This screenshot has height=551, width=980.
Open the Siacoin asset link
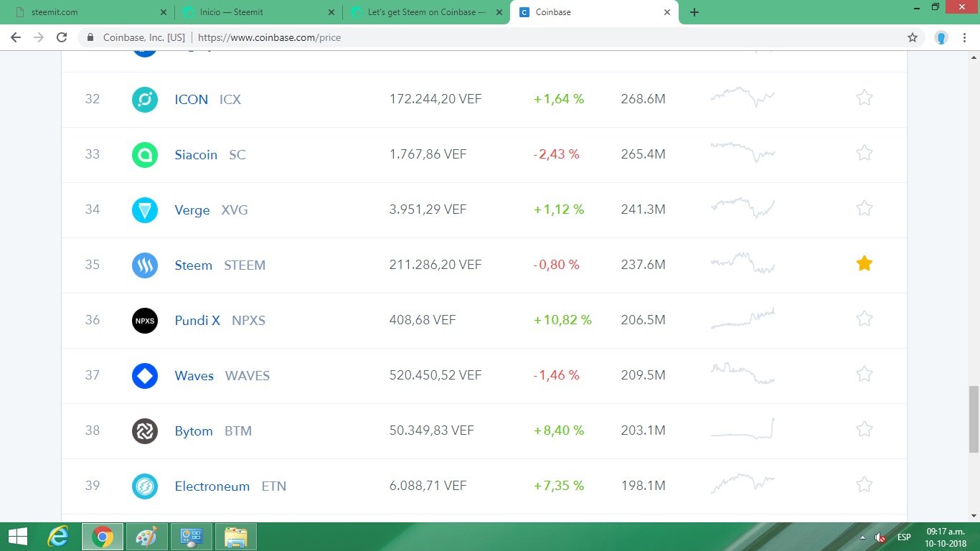pos(196,155)
